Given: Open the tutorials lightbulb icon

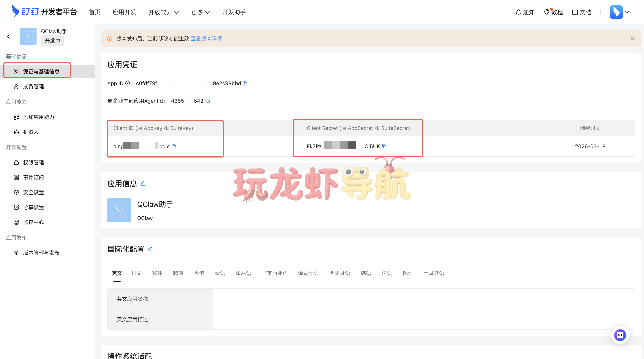Looking at the screenshot, I should point(547,12).
